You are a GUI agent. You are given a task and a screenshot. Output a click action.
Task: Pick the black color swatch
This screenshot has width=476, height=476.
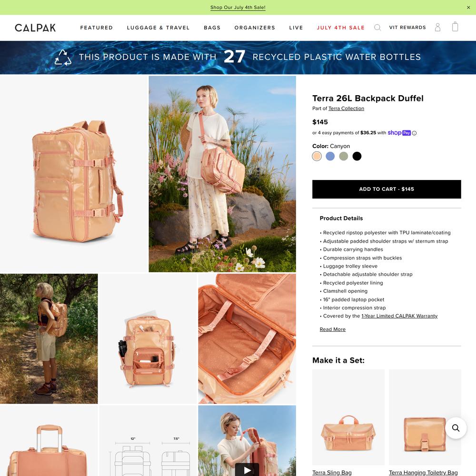[x=357, y=156]
